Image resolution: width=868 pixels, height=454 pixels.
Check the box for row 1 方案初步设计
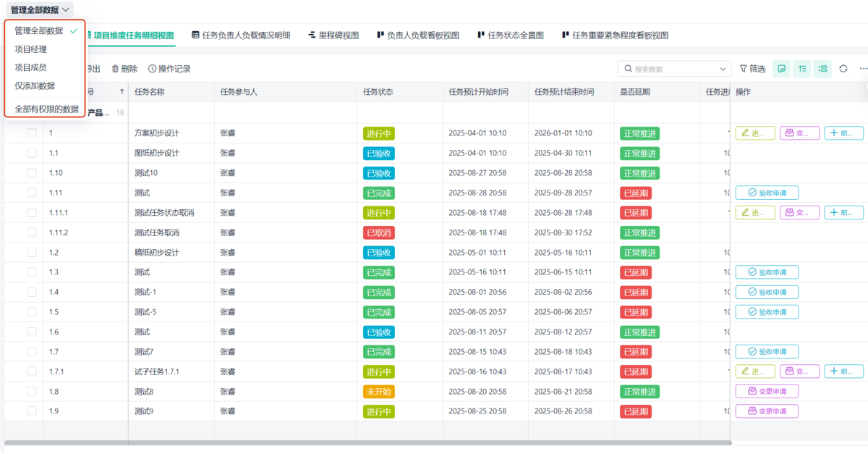pyautogui.click(x=32, y=133)
